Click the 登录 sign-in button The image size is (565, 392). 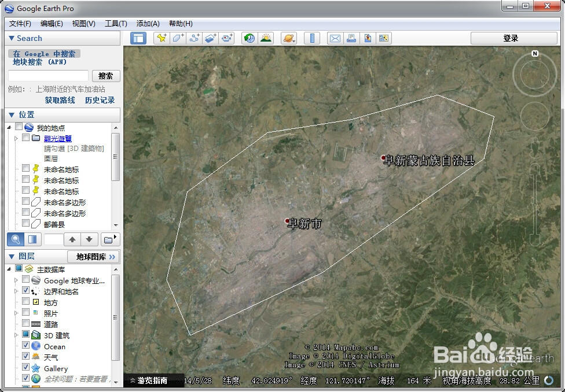coord(514,38)
